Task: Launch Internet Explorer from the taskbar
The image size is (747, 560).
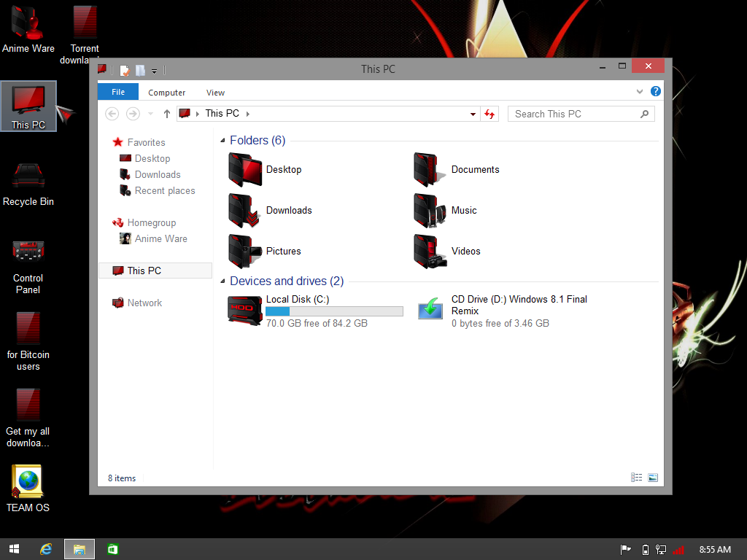Action: 46,549
